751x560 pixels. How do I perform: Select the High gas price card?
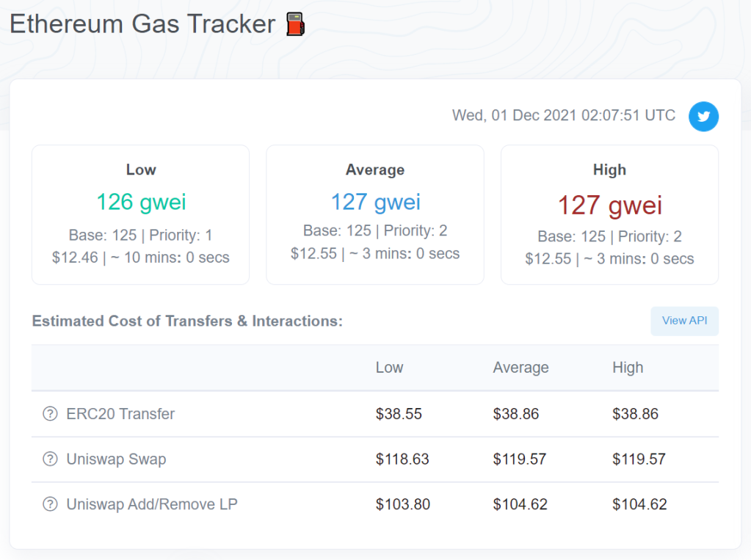pyautogui.click(x=609, y=214)
